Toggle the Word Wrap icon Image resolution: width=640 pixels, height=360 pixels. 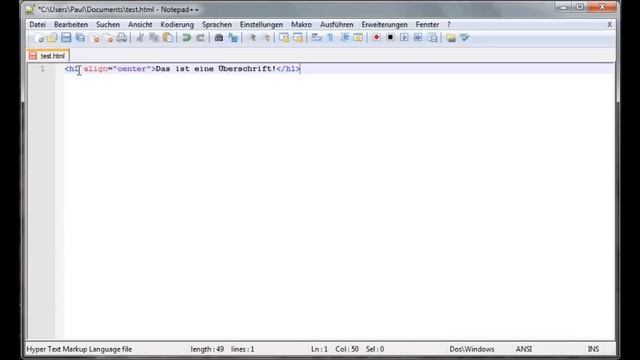pyautogui.click(x=316, y=38)
